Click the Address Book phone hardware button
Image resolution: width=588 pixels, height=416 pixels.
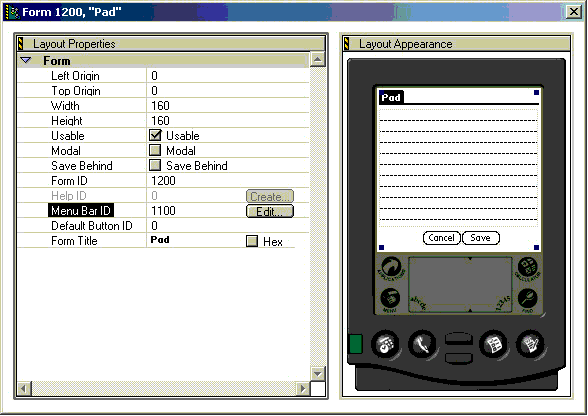pos(422,344)
